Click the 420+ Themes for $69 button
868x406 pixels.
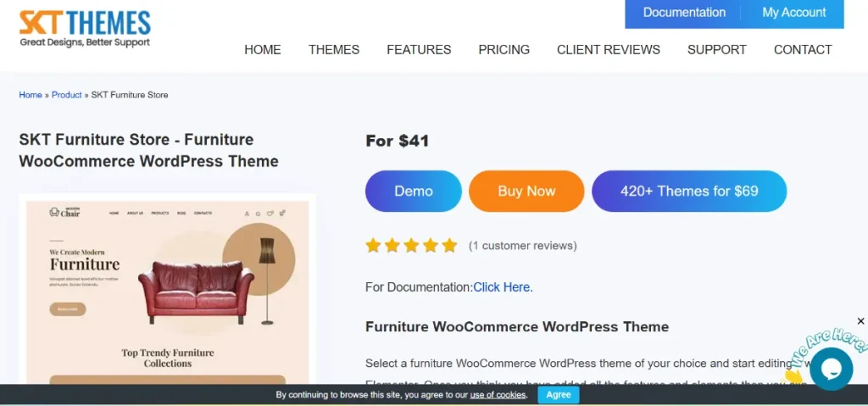point(689,191)
